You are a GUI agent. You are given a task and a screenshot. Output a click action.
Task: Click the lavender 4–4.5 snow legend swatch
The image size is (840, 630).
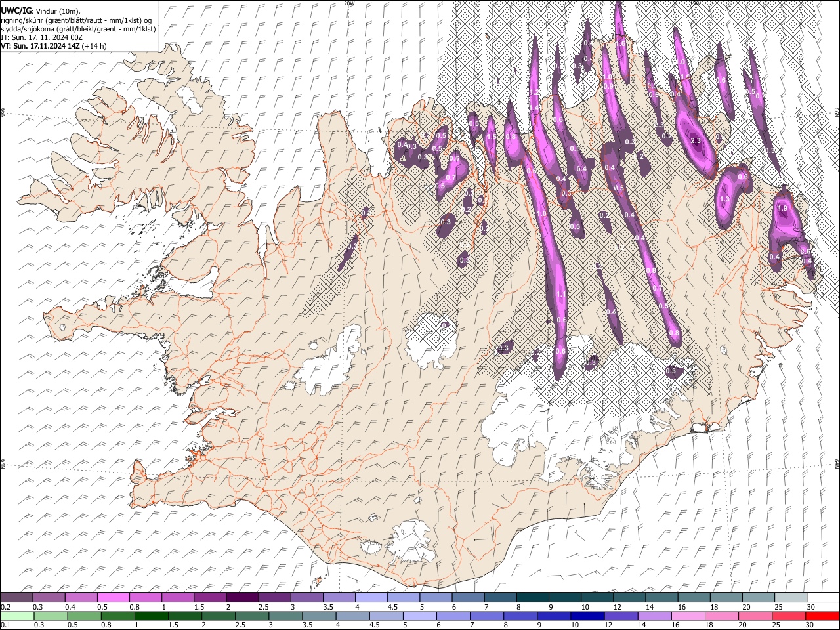point(372,597)
